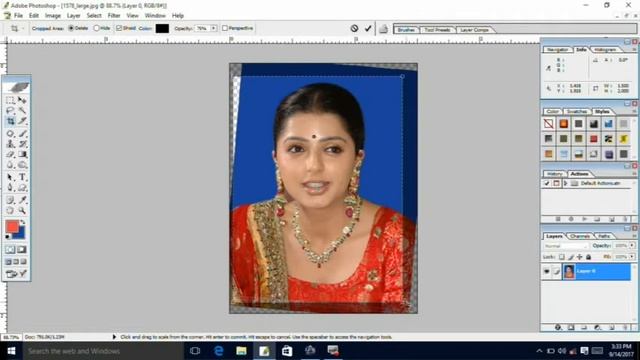This screenshot has width=640, height=360.
Task: Click the Windows Start button
Action: tap(11, 351)
